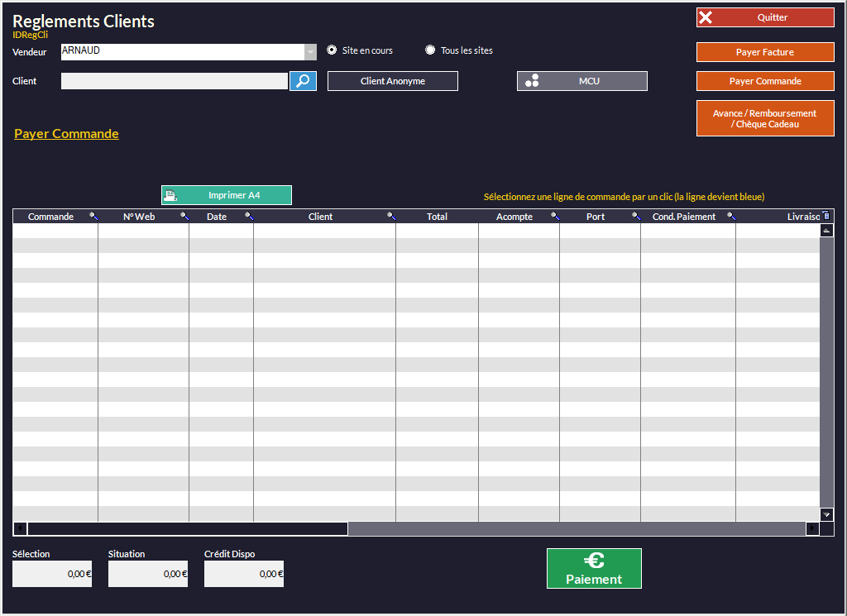Click the Imprimer A4 print button

coord(227,195)
